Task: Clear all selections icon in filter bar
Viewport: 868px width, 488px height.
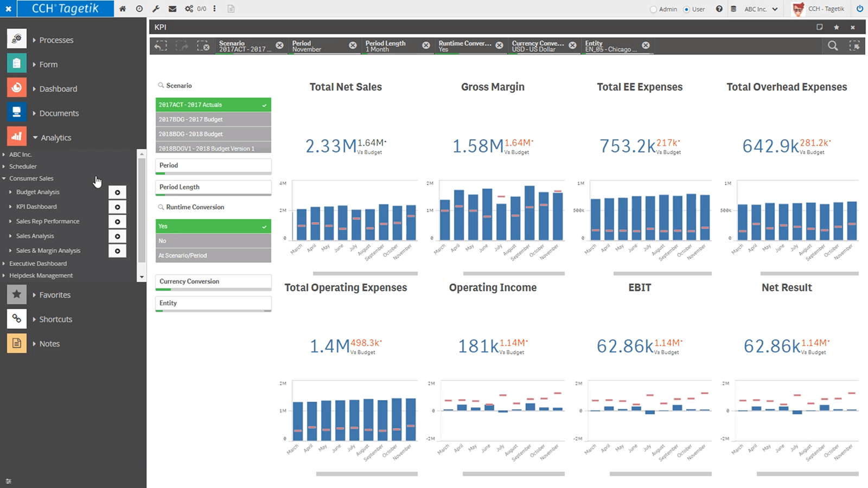Action: 203,46
